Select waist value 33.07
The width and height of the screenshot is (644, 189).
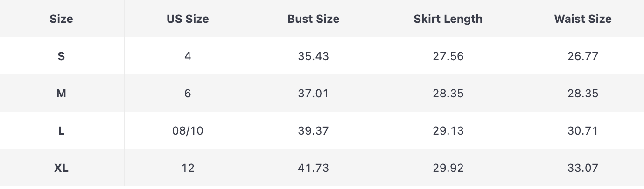583,168
